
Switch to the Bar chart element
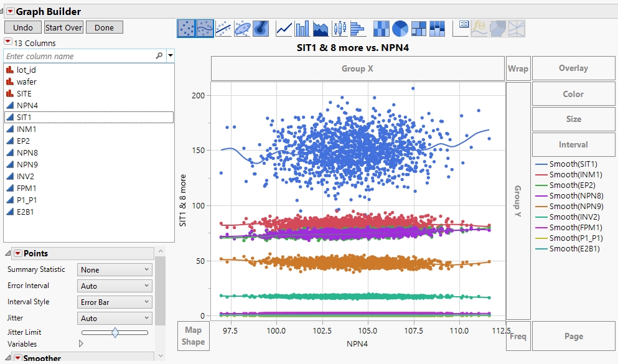tap(301, 27)
